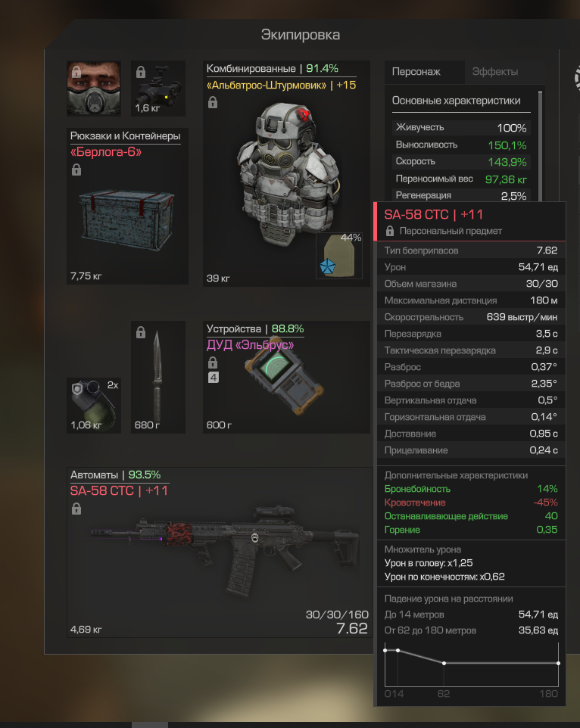Image resolution: width=580 pixels, height=728 pixels.
Task: Switch to the Эффекты tab
Action: (x=495, y=71)
